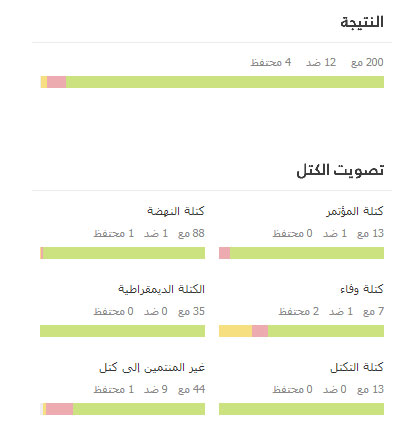Open الكتلة الديمقراطية bloc title
The image size is (412, 428).
[x=161, y=289]
